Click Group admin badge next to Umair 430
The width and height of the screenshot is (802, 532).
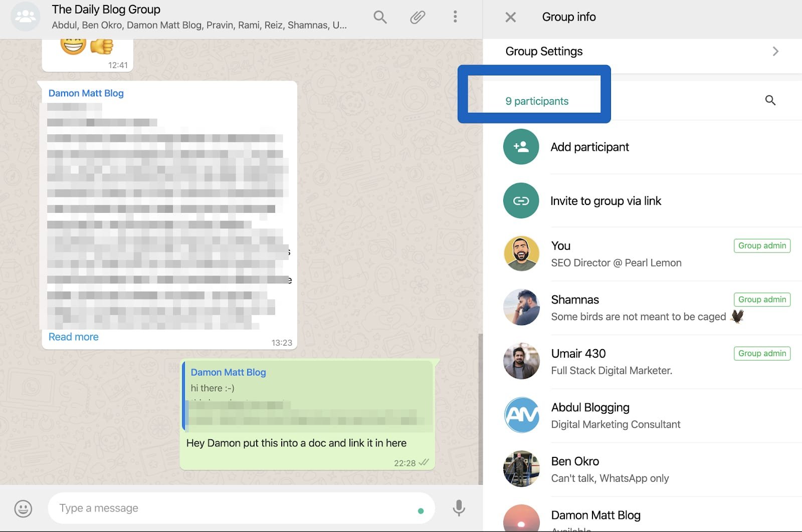[762, 353]
